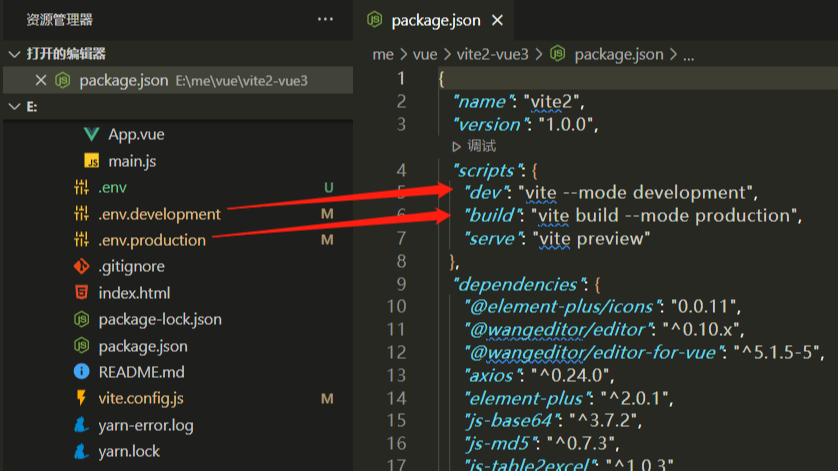The height and width of the screenshot is (471, 838).
Task: Click the settings icon beside .env.production
Action: 82,240
